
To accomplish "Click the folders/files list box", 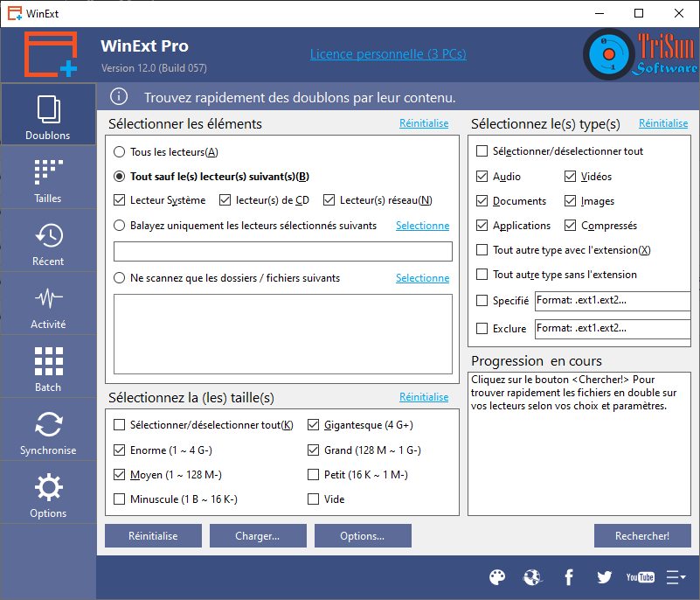I will [x=283, y=334].
